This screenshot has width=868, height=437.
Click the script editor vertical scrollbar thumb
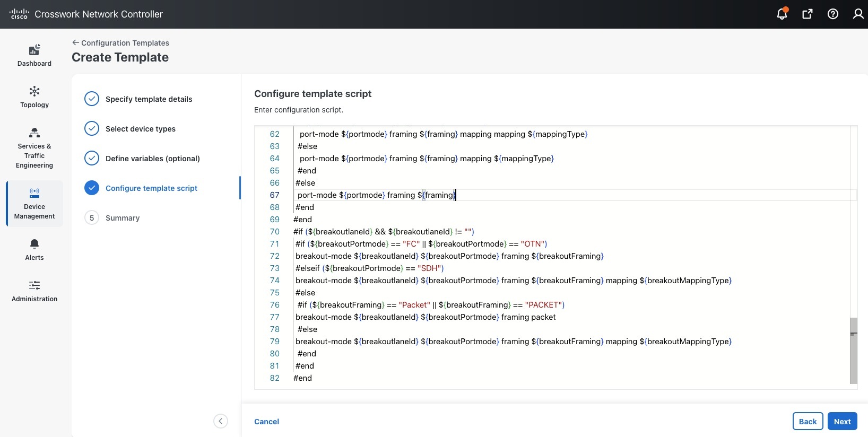(x=853, y=350)
